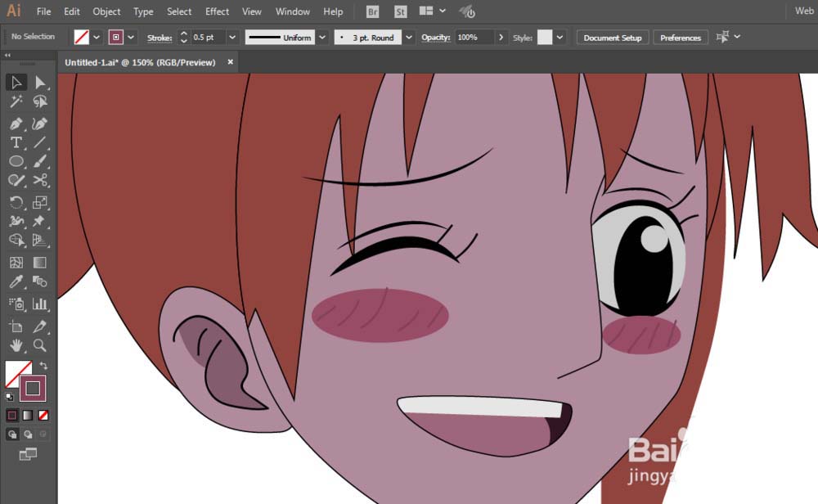Activate the Blend tool
The height and width of the screenshot is (504, 818).
click(x=39, y=281)
